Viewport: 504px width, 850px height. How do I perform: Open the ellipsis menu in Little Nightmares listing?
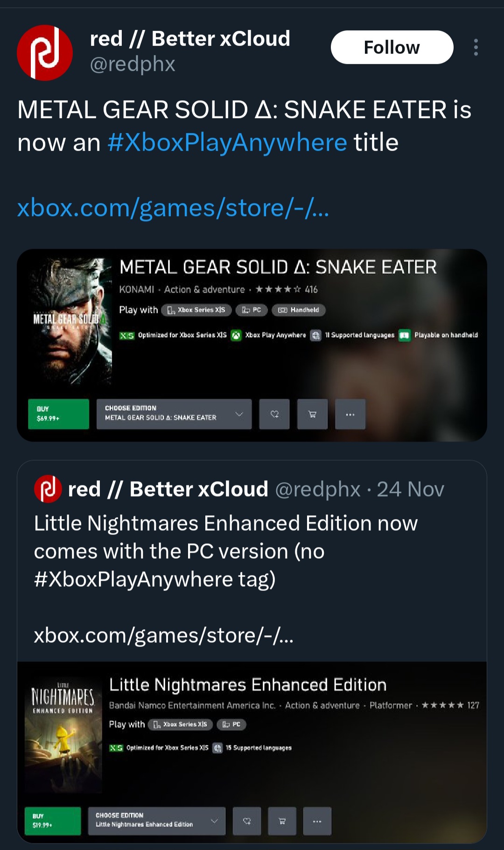tap(317, 821)
